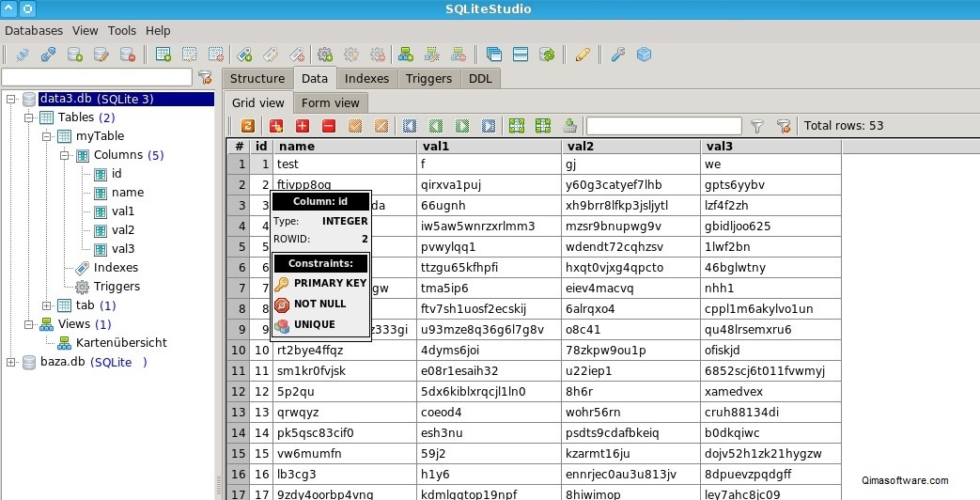Go to the previous page of rows
The image size is (980, 500).
[x=436, y=126]
